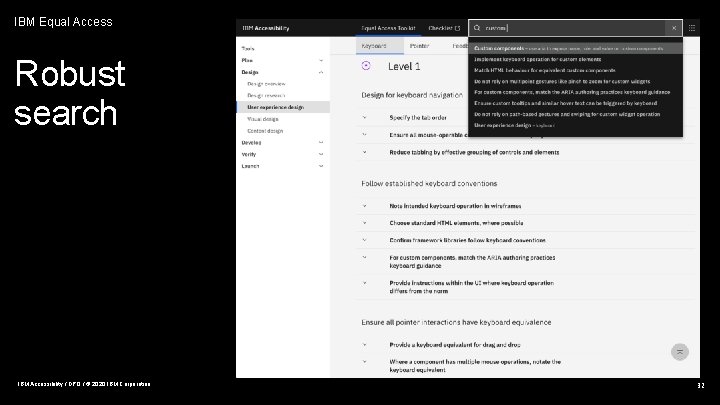Click the Launch sidebar label
The height and width of the screenshot is (405, 720).
[x=250, y=166]
